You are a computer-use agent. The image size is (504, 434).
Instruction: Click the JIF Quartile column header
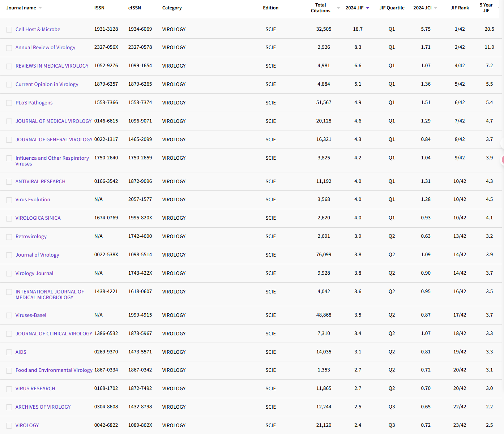392,8
